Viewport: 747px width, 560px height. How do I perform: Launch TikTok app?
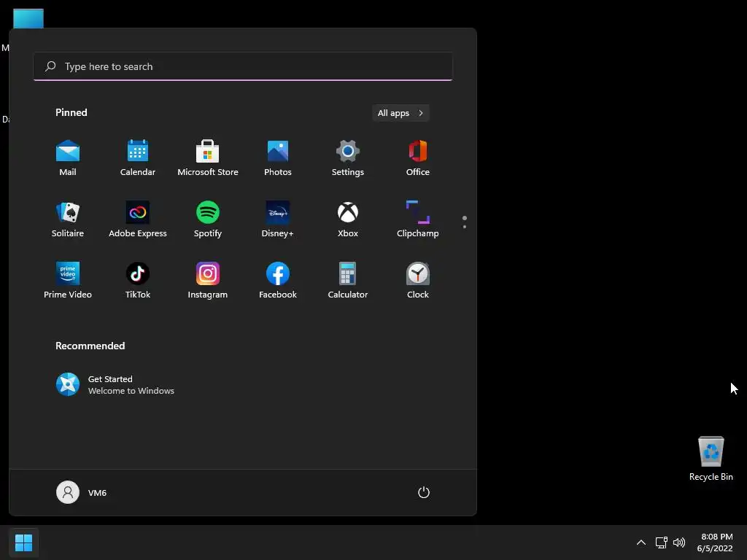coord(138,281)
